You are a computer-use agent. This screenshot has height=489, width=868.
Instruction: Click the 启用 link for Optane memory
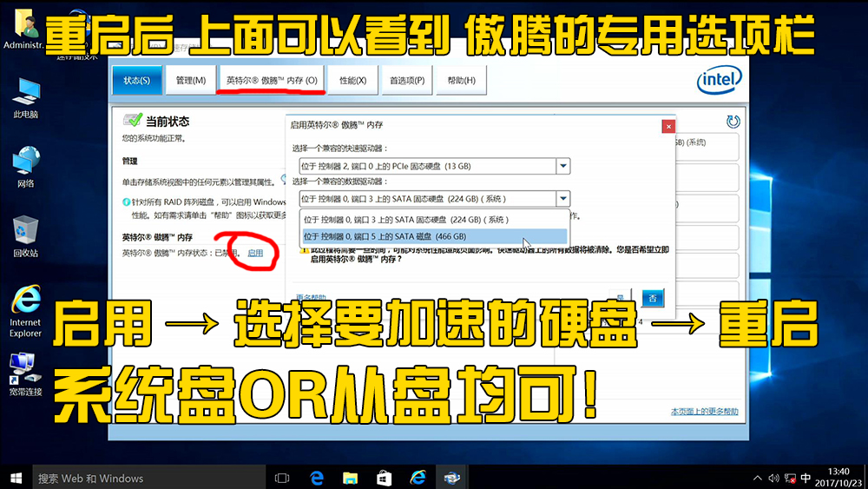[x=255, y=253]
